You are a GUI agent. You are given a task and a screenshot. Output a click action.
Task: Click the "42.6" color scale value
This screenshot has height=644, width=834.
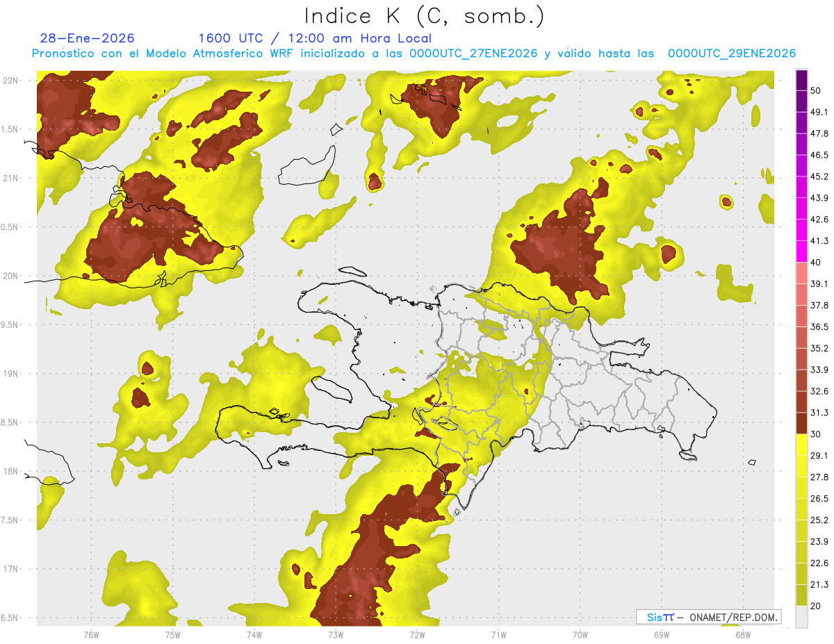tap(819, 220)
